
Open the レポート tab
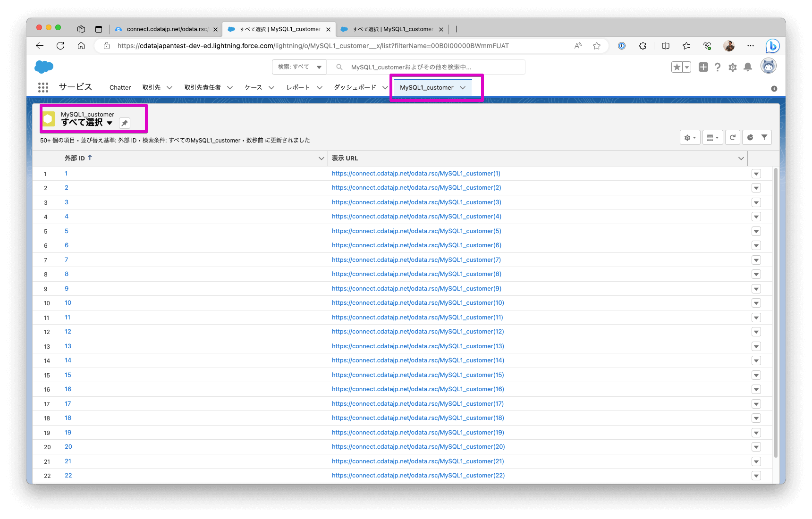[x=298, y=88]
